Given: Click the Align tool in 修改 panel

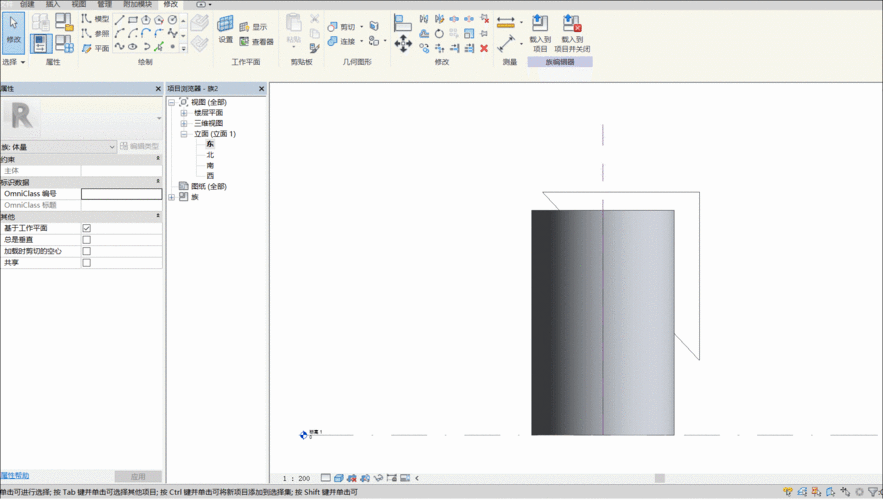Looking at the screenshot, I should point(403,23).
